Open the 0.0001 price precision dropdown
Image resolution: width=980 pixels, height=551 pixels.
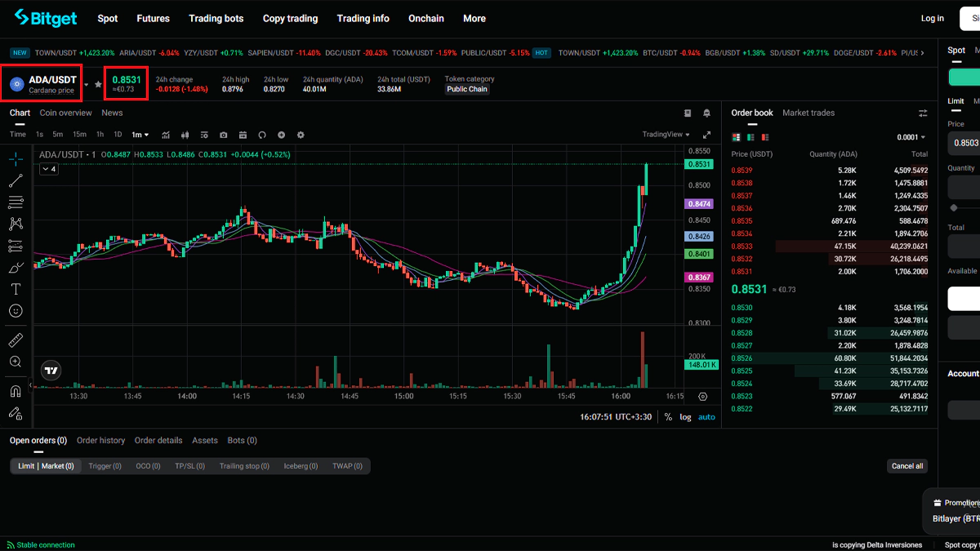(911, 137)
